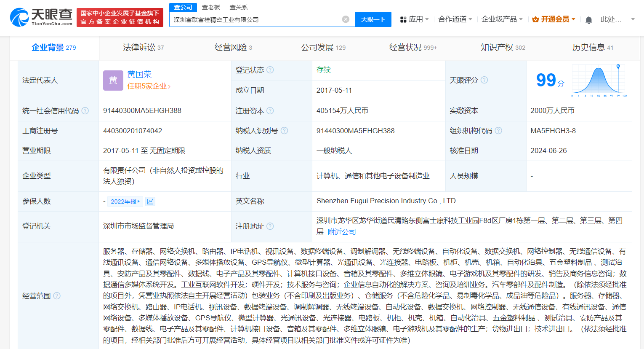Clear the search box with the × icon
Image resolution: width=644 pixels, height=349 pixels.
[346, 19]
